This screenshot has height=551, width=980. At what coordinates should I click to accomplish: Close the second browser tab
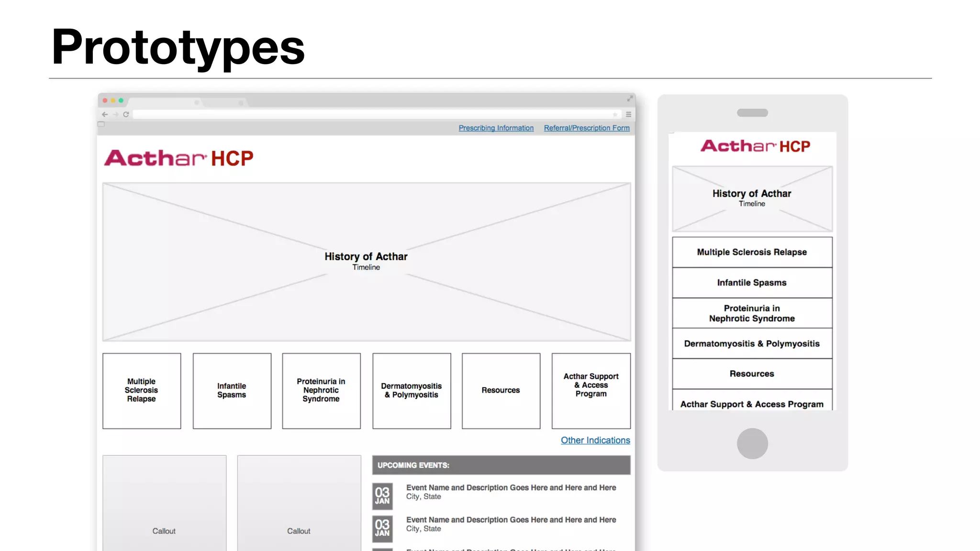coord(241,103)
